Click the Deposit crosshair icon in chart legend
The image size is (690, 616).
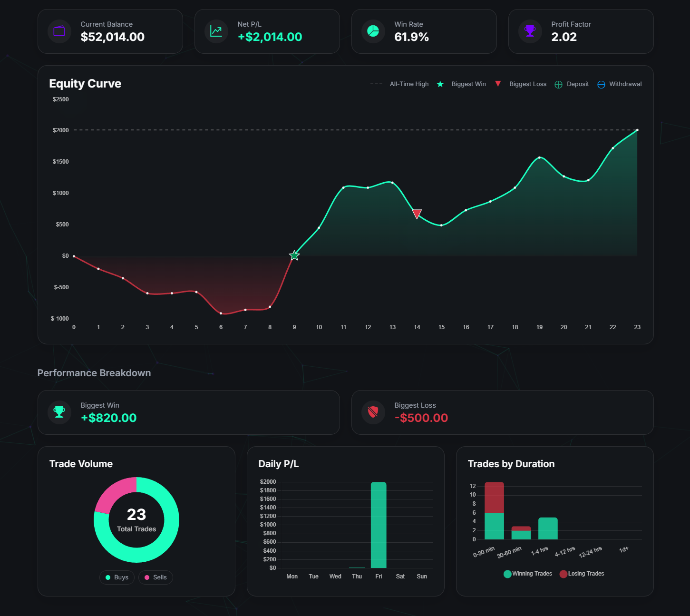pos(559,84)
